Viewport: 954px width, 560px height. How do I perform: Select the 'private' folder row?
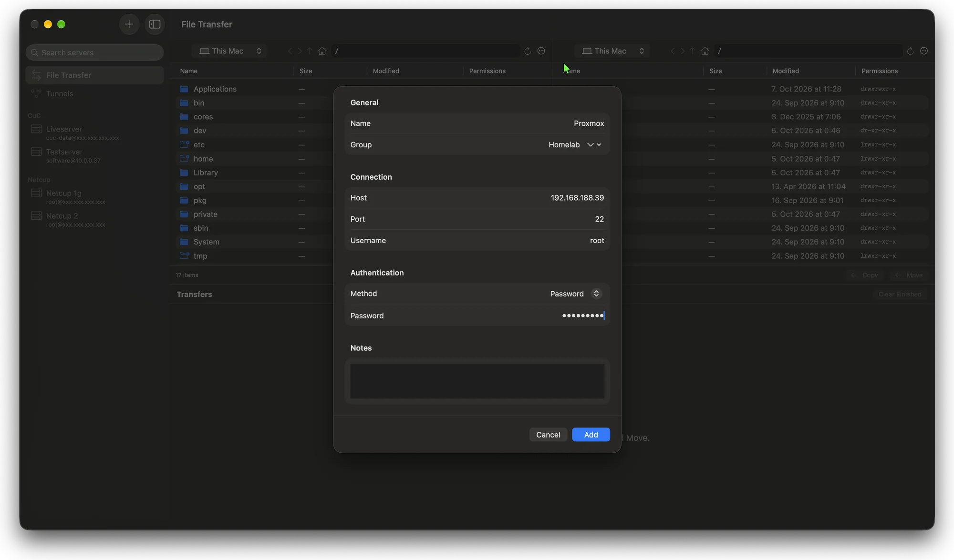(x=255, y=214)
